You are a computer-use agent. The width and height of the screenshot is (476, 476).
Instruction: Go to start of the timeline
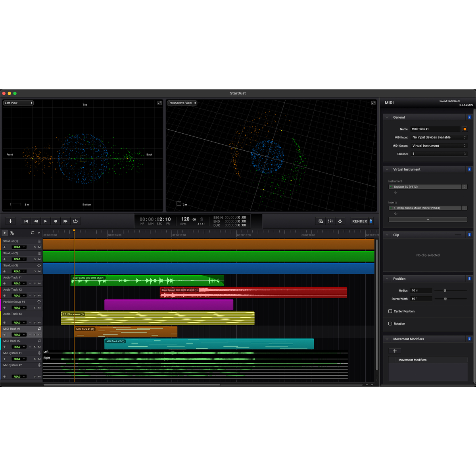(26, 221)
